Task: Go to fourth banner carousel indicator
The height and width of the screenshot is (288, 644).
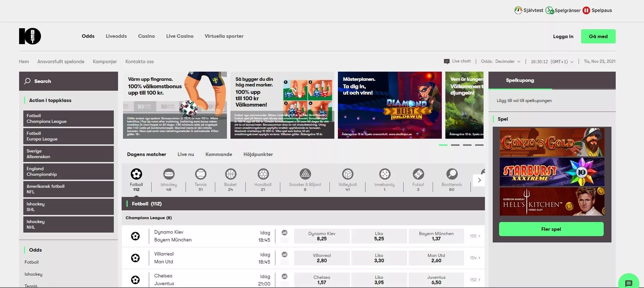Action: pos(479,145)
